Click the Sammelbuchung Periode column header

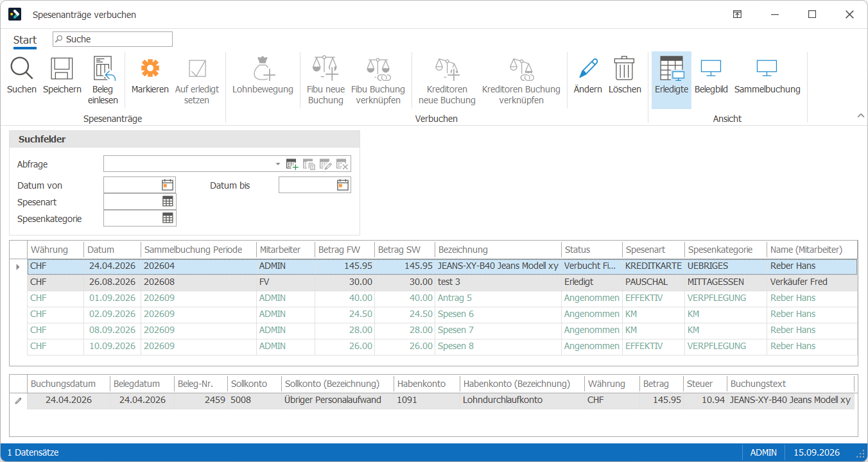tap(198, 250)
